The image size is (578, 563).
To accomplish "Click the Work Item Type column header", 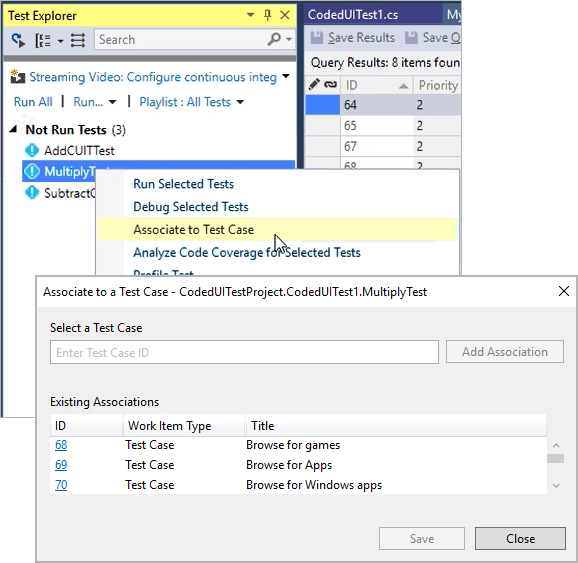I will point(184,426).
